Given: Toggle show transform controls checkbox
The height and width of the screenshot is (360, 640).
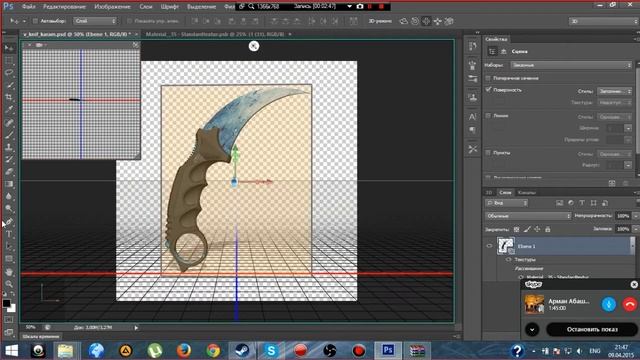Looking at the screenshot, I should click(x=129, y=21).
